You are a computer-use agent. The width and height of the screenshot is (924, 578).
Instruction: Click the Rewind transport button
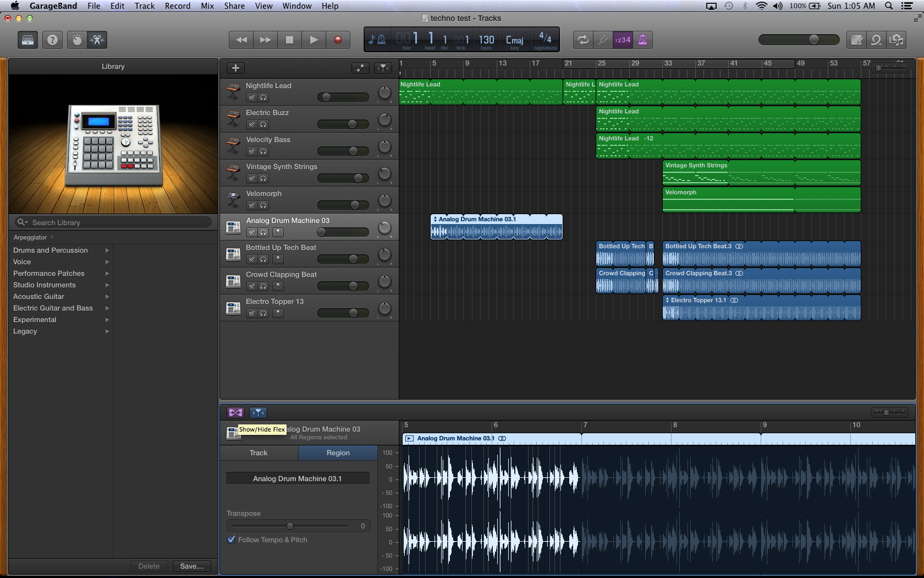point(241,40)
